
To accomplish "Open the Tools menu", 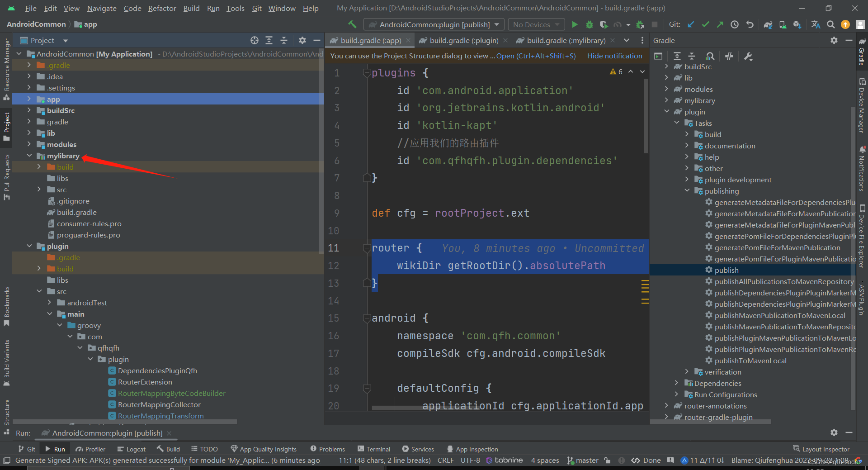I will pos(235,8).
